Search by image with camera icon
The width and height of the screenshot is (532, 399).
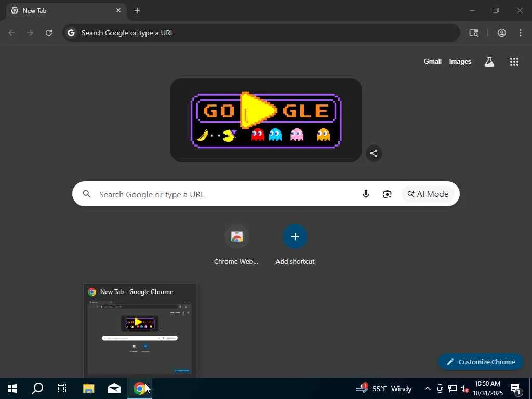387,194
